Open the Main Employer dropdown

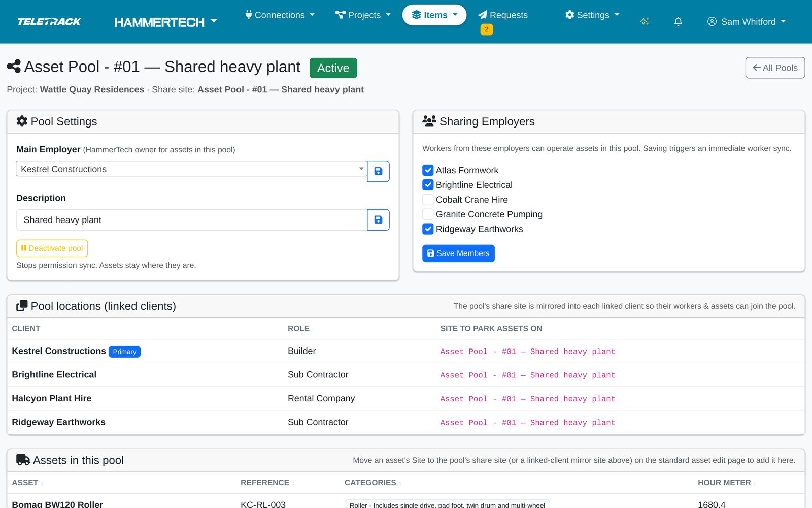pos(191,169)
